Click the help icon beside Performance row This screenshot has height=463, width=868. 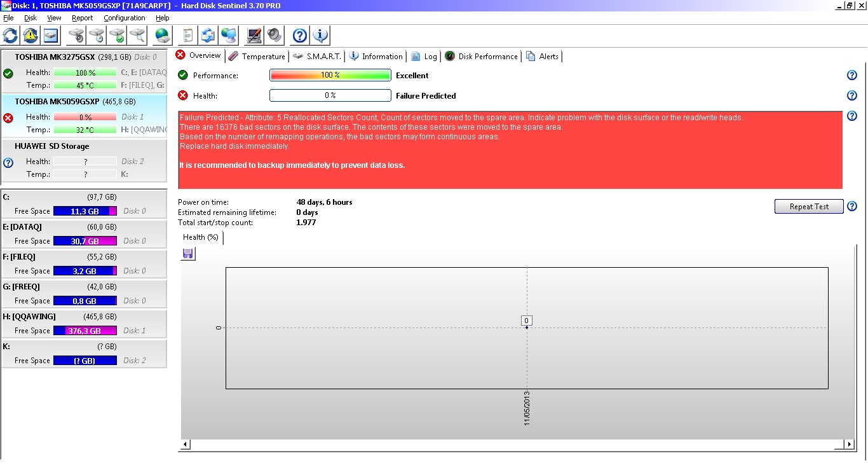point(852,76)
